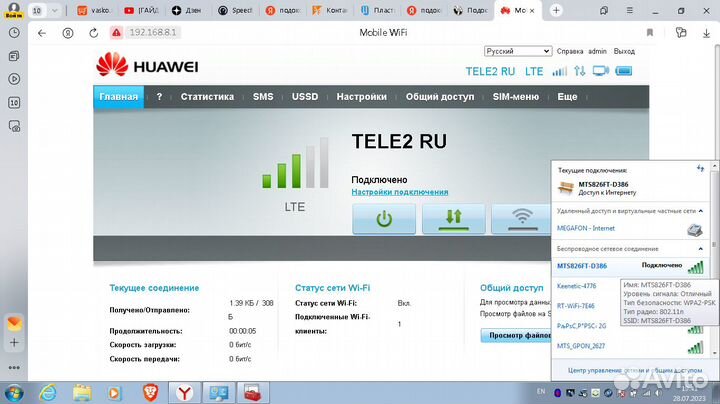Viewport: 720px width, 404px height.
Task: Select the RT-WiFi-7E46 network
Action: coord(575,306)
